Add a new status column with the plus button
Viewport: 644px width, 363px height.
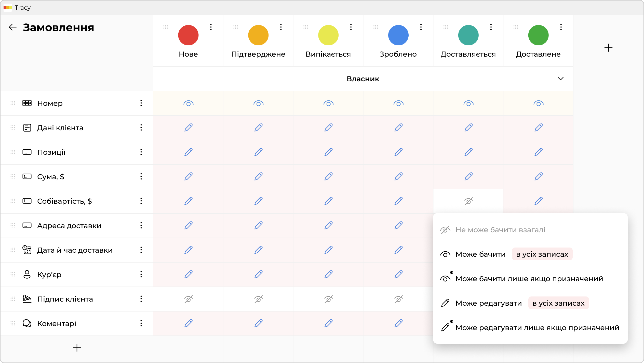click(608, 48)
